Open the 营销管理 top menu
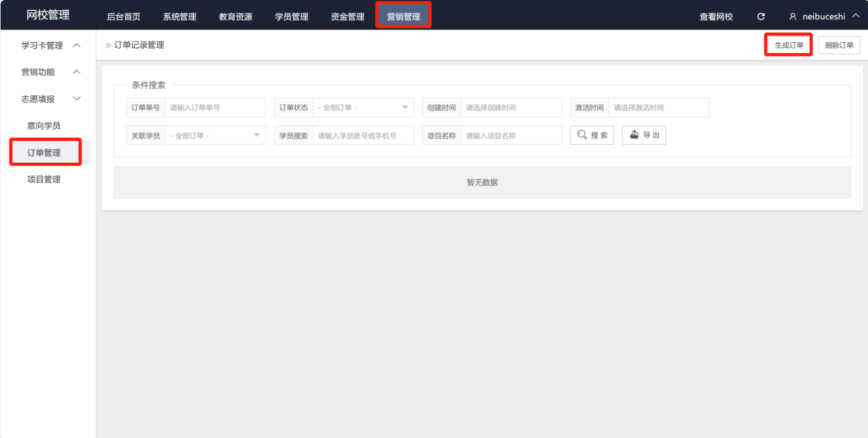 click(x=403, y=17)
